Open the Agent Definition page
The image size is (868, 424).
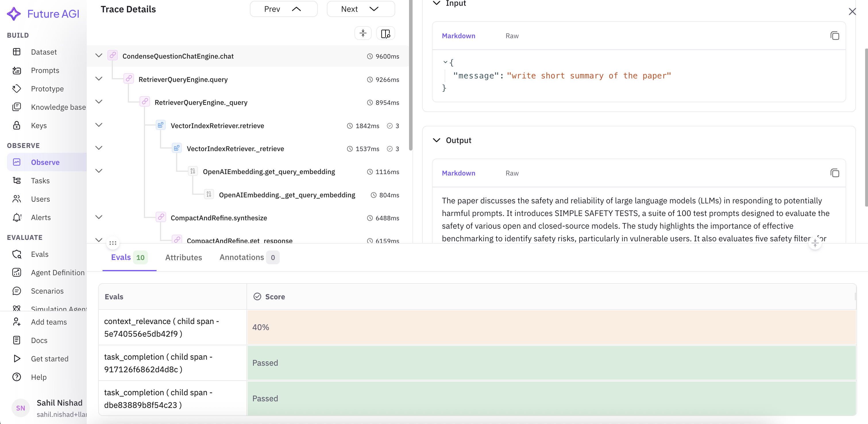point(58,272)
